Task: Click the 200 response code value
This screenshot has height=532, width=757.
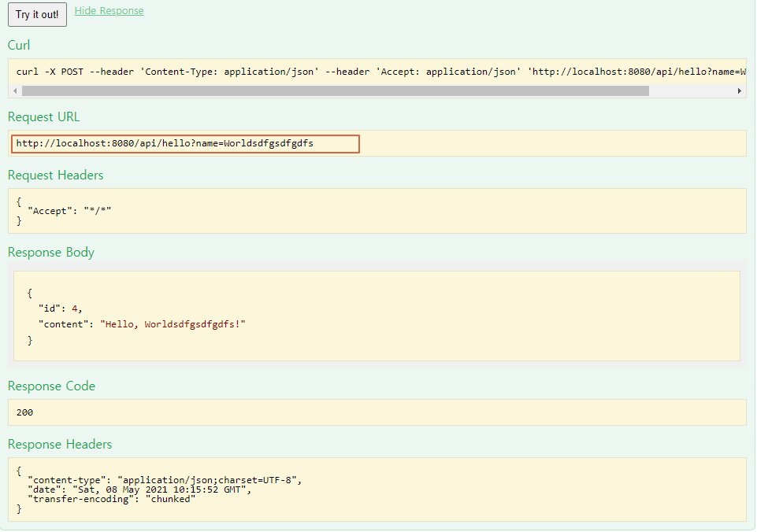Action: 24,412
